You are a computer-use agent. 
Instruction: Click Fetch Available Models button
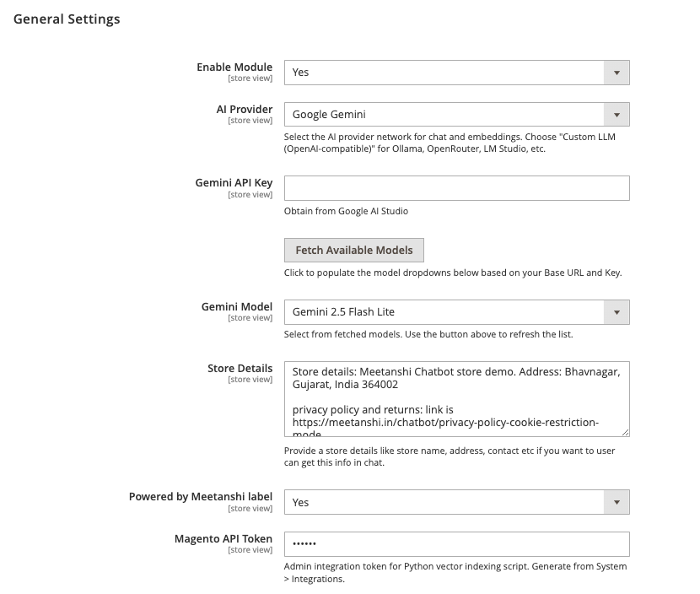click(x=354, y=250)
